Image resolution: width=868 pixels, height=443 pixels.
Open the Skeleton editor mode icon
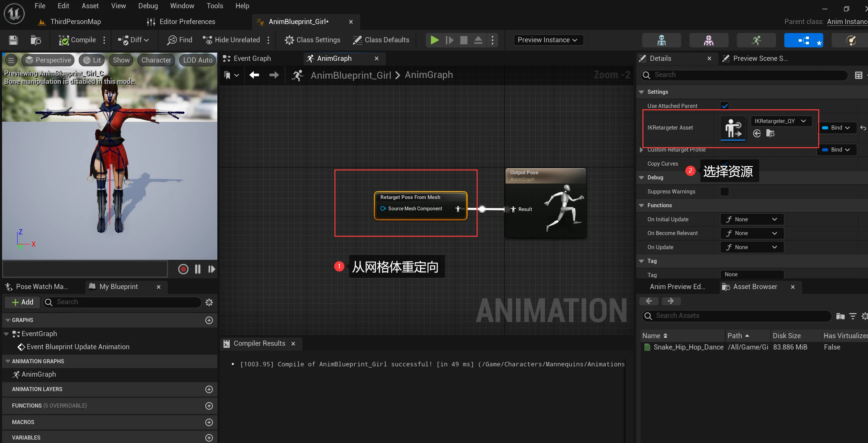[x=661, y=40]
